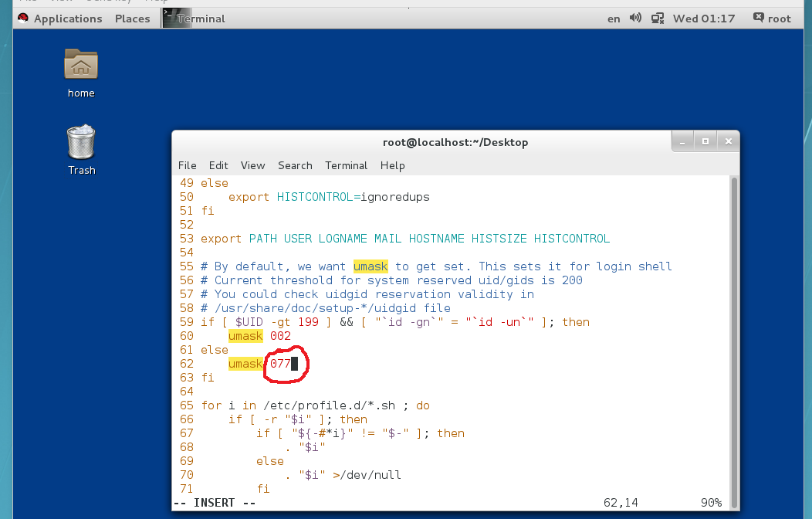This screenshot has width=812, height=519.
Task: Close the terminal window
Action: 728,141
